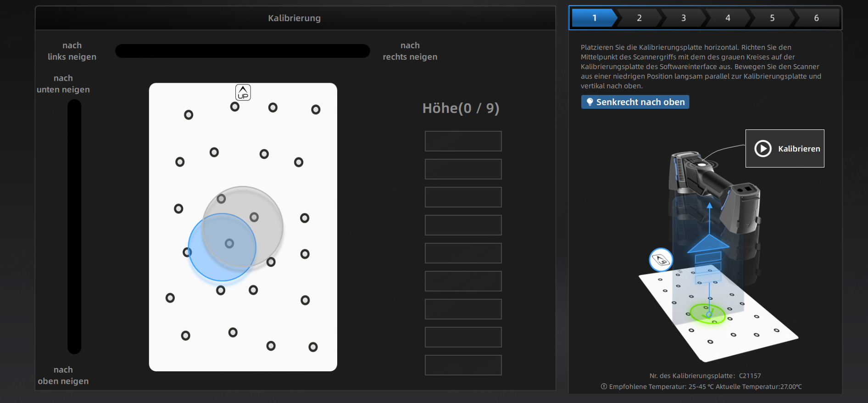Click the vertical up-down tilt indicator bar

pyautogui.click(x=74, y=226)
